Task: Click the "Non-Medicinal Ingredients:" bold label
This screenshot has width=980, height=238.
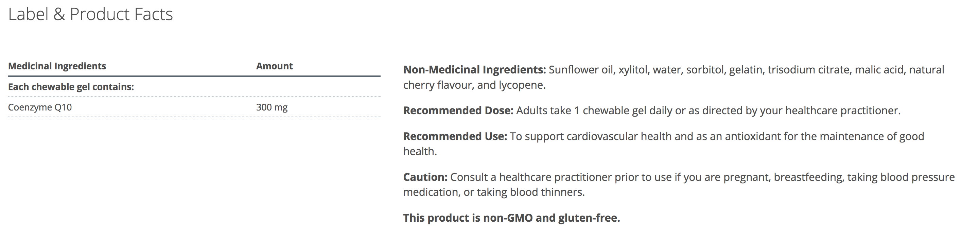Action: click(474, 70)
